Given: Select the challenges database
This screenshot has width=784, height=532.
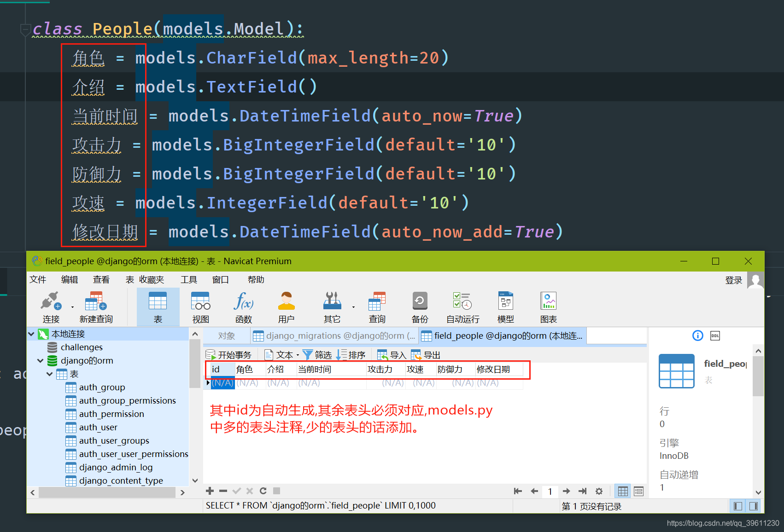Looking at the screenshot, I should (82, 347).
